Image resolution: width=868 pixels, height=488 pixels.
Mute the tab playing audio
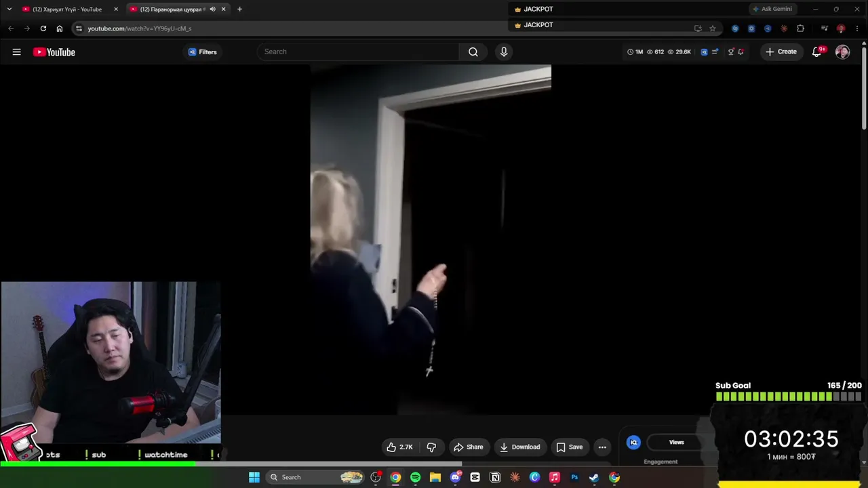(212, 9)
